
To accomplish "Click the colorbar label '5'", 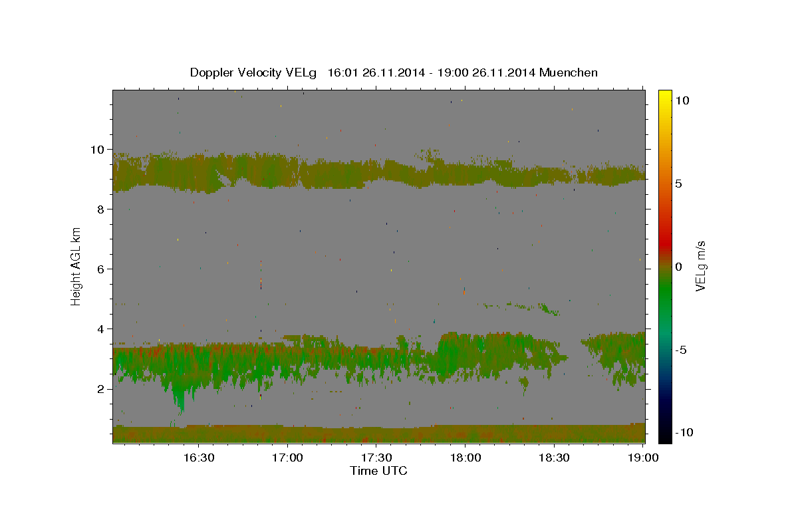I will coord(678,184).
